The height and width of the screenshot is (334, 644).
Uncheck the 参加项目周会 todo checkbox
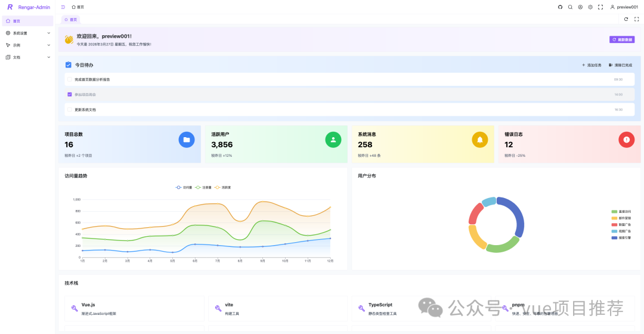tap(69, 94)
